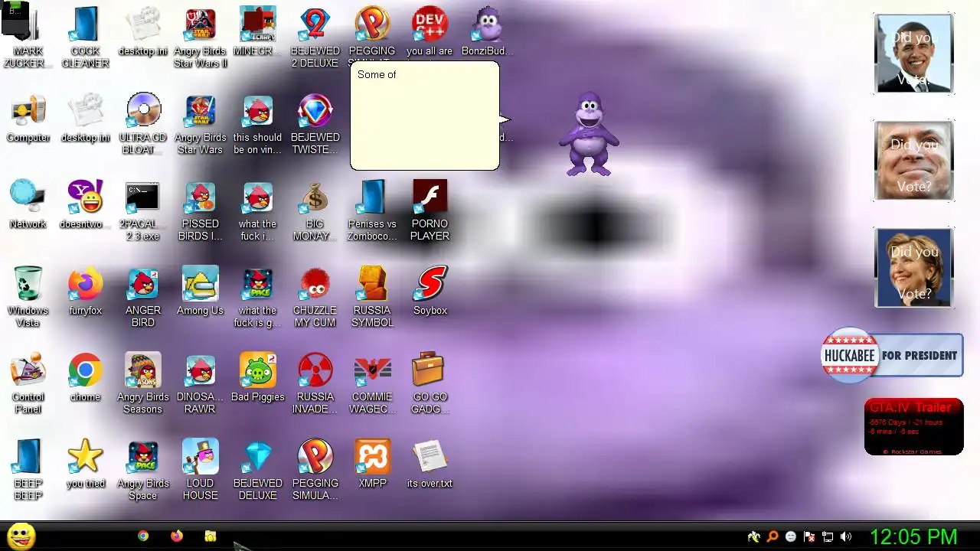Click the 'Some of' speech bubble
This screenshot has width=980, height=551.
(426, 116)
